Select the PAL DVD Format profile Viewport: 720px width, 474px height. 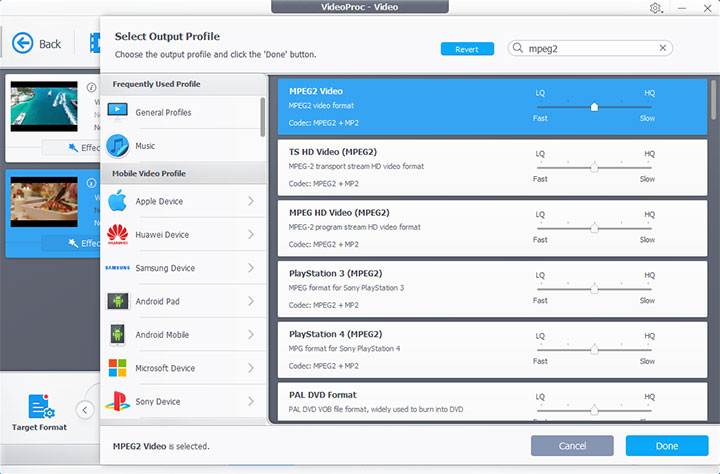[492, 401]
